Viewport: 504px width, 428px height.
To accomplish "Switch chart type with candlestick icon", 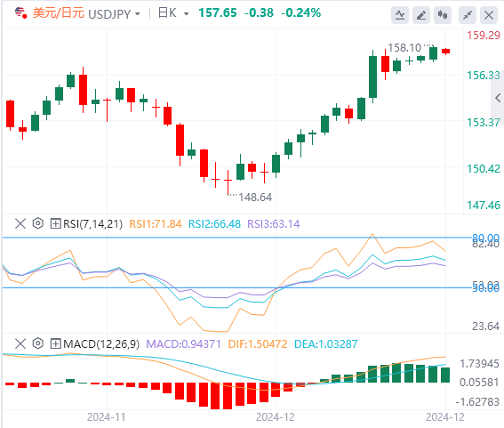I will 443,15.
